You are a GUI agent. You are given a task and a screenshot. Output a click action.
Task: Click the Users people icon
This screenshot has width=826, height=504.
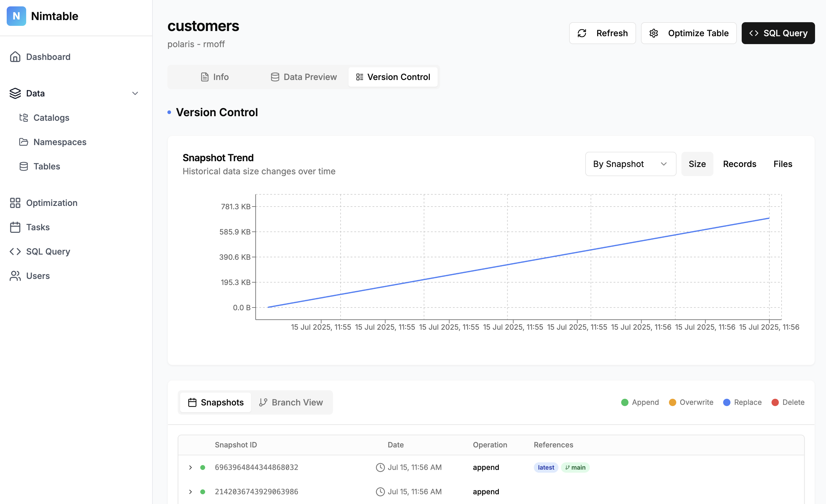click(x=15, y=276)
